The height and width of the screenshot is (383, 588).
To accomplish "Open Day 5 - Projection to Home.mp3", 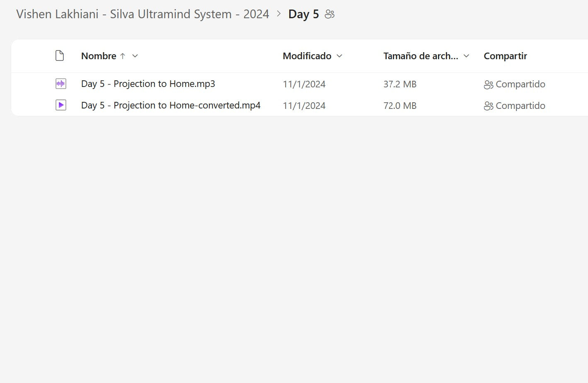I will 148,84.
